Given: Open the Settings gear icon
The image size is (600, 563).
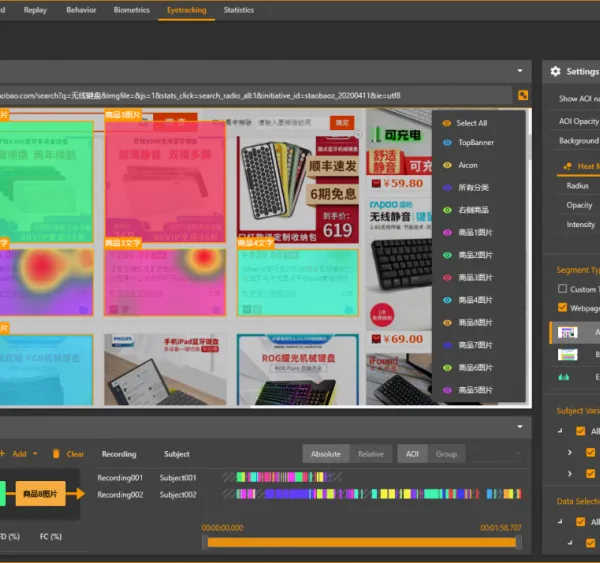Looking at the screenshot, I should click(555, 71).
